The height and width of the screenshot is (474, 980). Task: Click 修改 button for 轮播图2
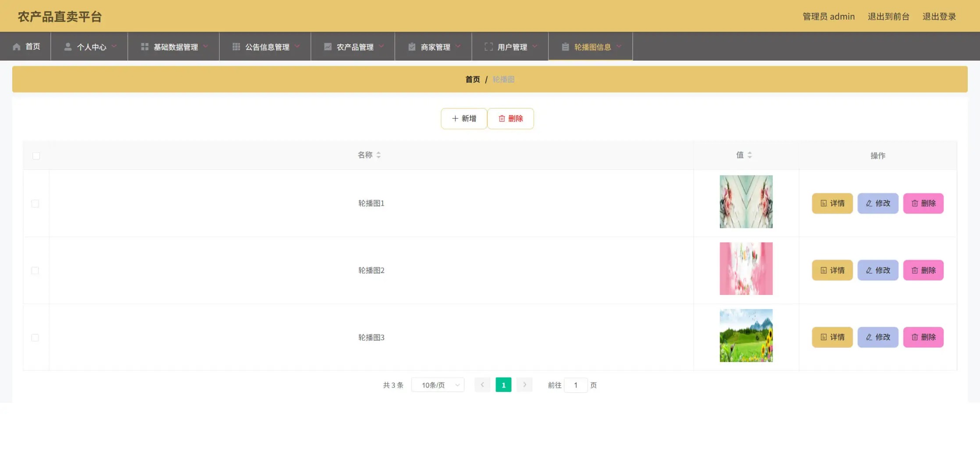click(x=878, y=270)
